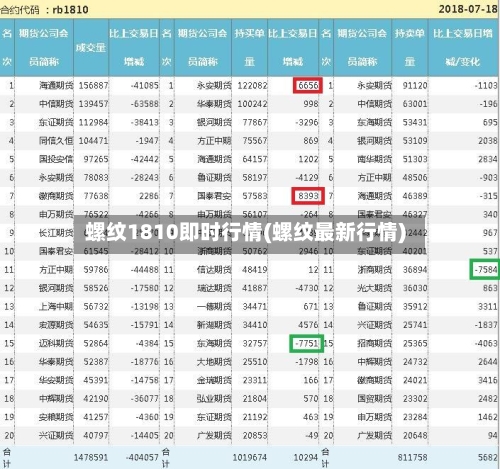
Task: Select total volume 1478591
Action: [x=91, y=457]
